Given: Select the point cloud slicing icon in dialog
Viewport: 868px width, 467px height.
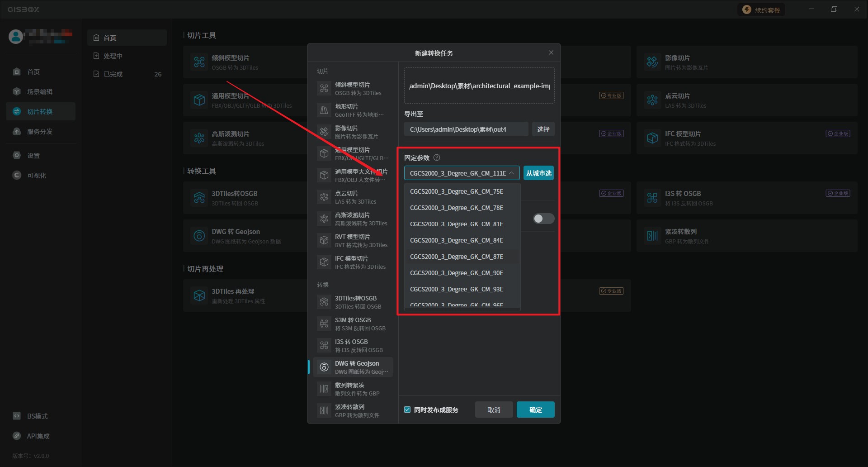Looking at the screenshot, I should [x=324, y=197].
